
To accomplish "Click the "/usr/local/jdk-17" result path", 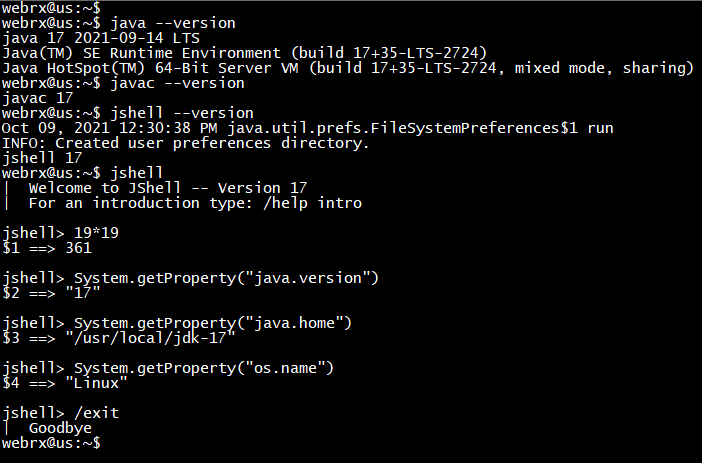I will 150,338.
